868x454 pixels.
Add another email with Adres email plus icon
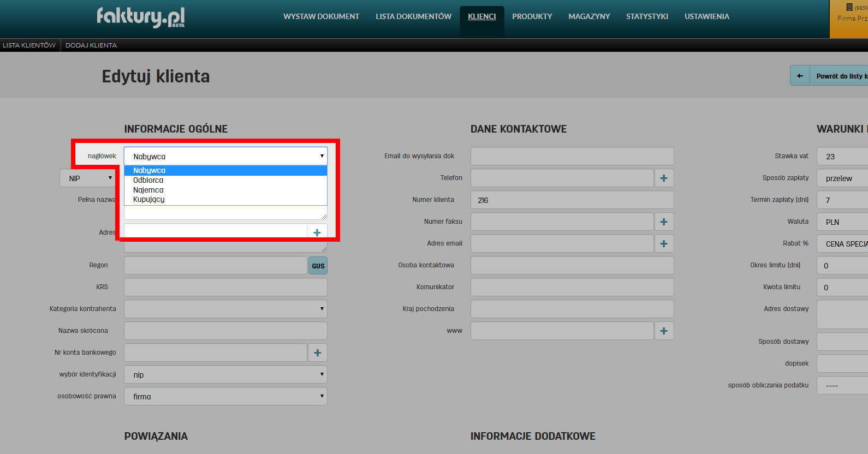664,243
